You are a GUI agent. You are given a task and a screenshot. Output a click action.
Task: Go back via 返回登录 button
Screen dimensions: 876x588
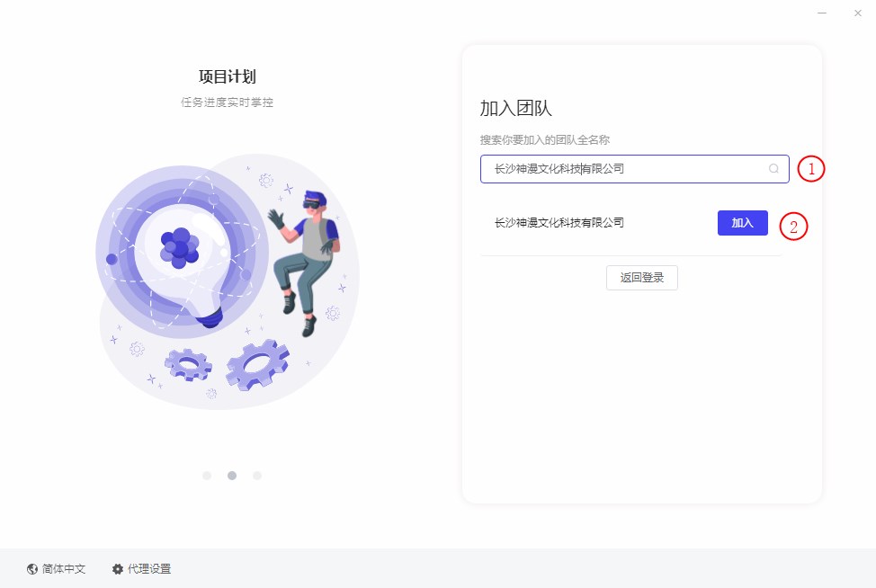coord(642,278)
